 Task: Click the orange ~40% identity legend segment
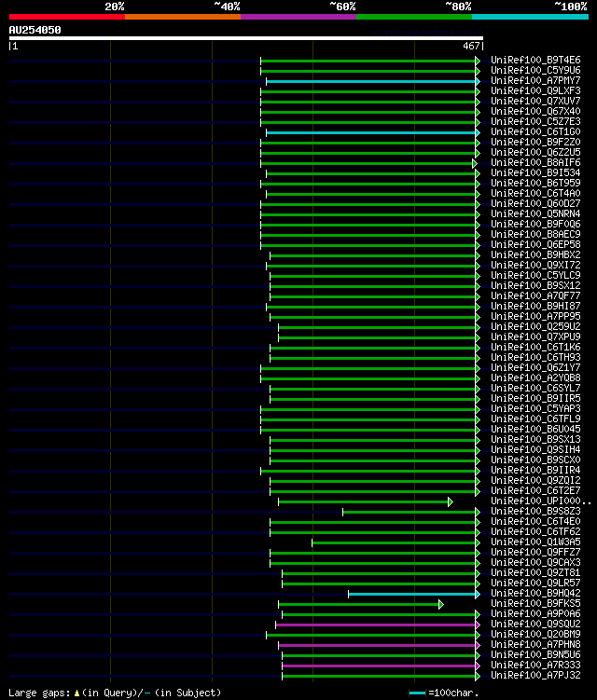pyautogui.click(x=183, y=17)
